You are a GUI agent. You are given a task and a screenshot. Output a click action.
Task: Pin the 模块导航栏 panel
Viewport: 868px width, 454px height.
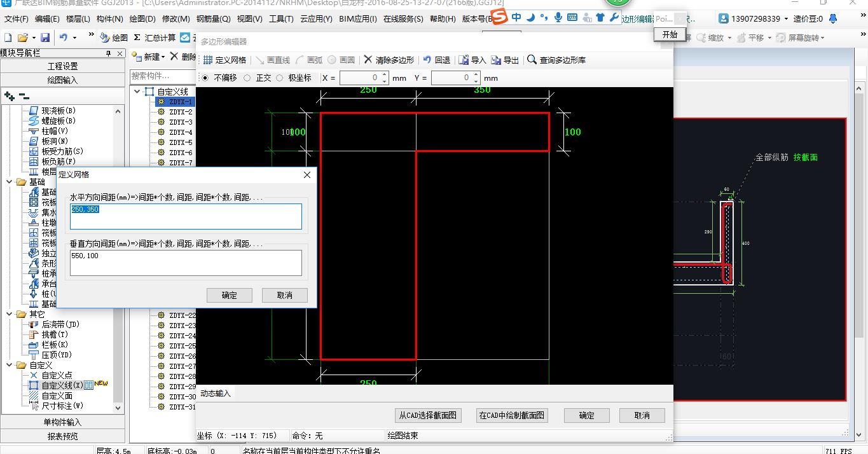108,54
